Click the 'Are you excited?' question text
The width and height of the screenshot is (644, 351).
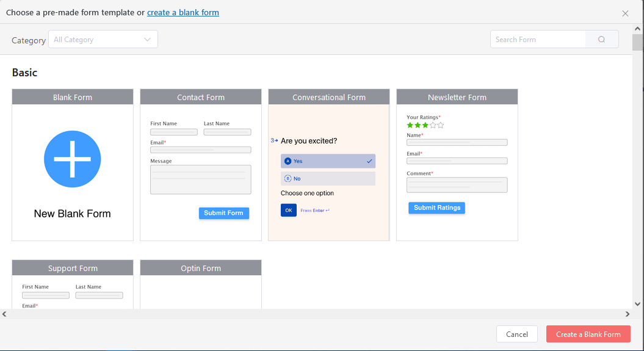point(309,141)
